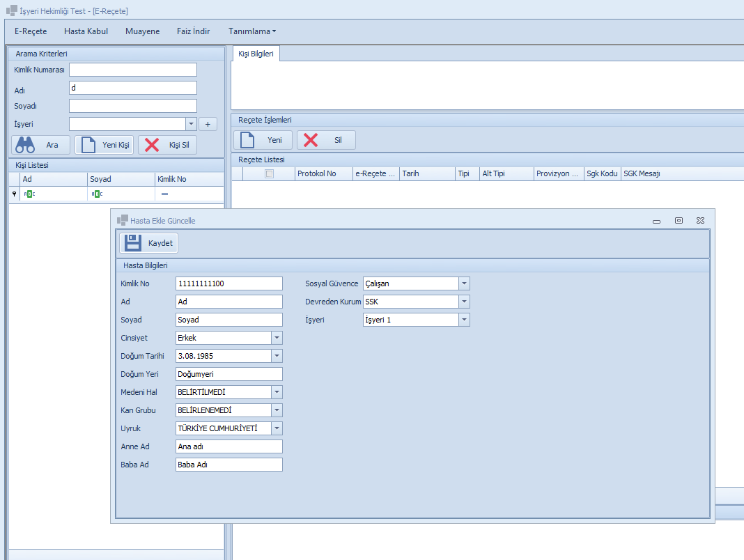This screenshot has width=744, height=560.
Task: Delete person using Kişi Sil
Action: click(x=167, y=145)
